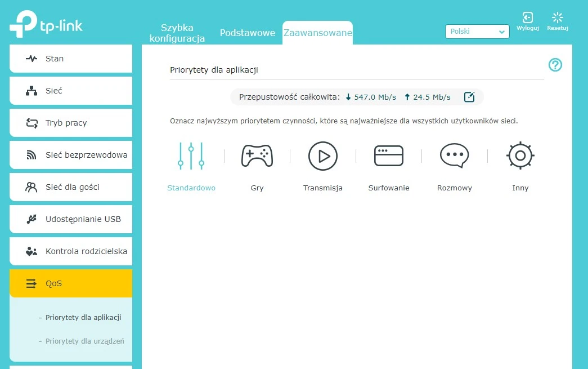588x369 pixels.
Task: Select the Rozmowy chat bubble icon
Action: tap(454, 156)
